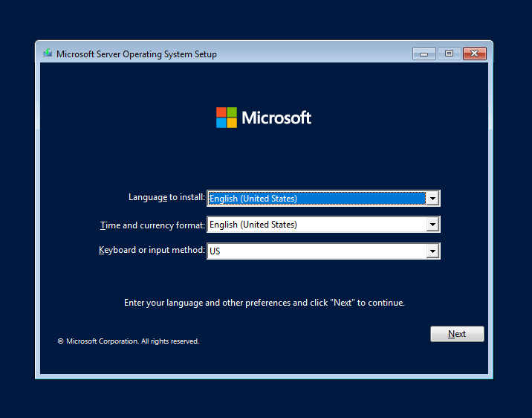This screenshot has height=418, width=532.
Task: Open the Language to install dropdown arrow
Action: click(432, 199)
